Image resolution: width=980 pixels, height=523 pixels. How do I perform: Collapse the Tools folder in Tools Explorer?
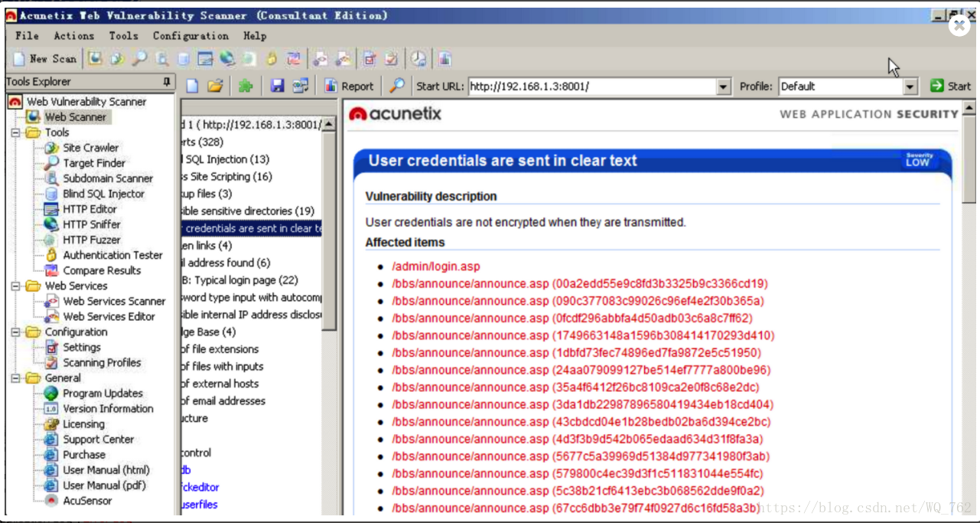15,132
